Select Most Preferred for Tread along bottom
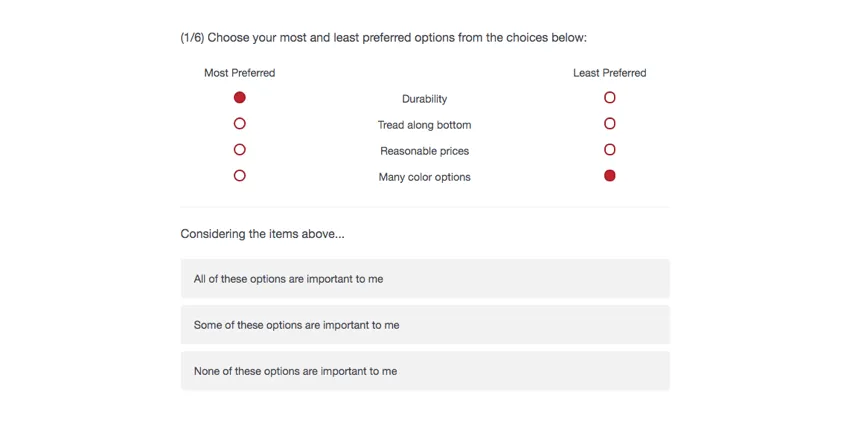The height and width of the screenshot is (425, 850). click(240, 124)
